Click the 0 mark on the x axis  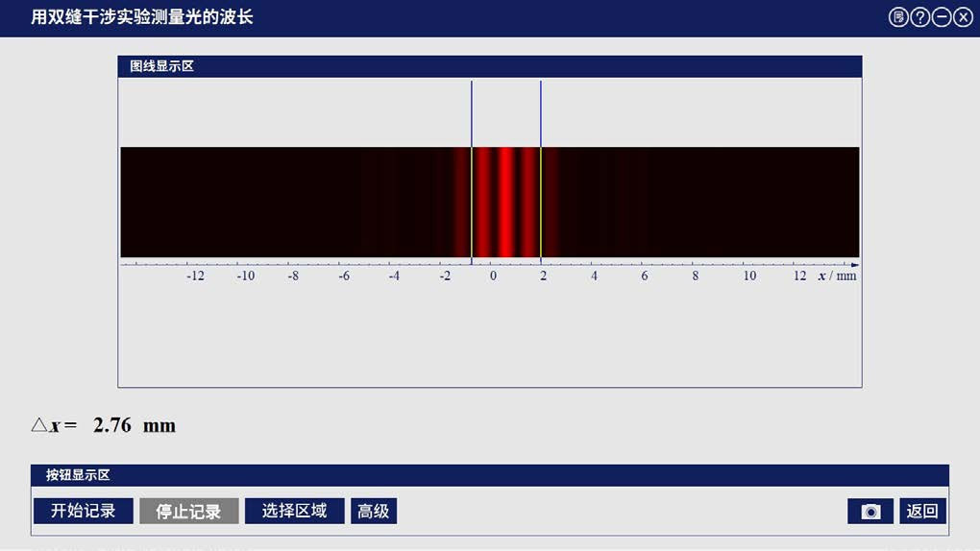(x=494, y=275)
